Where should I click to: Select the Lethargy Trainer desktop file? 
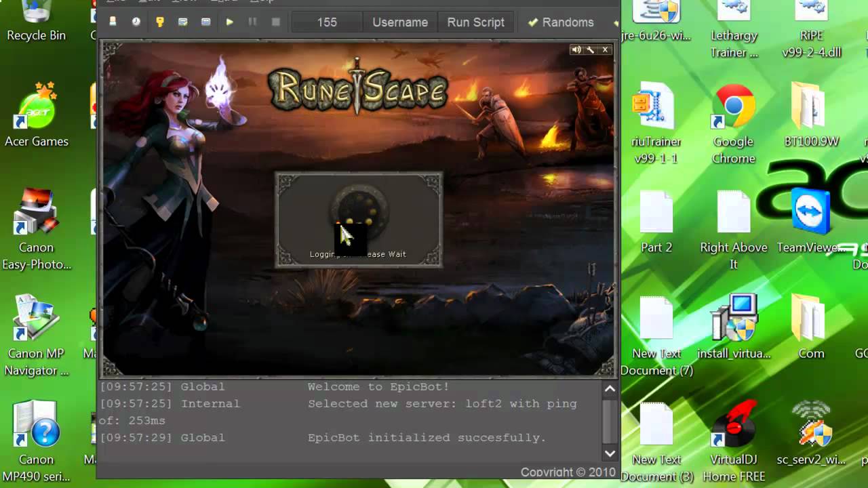734,30
